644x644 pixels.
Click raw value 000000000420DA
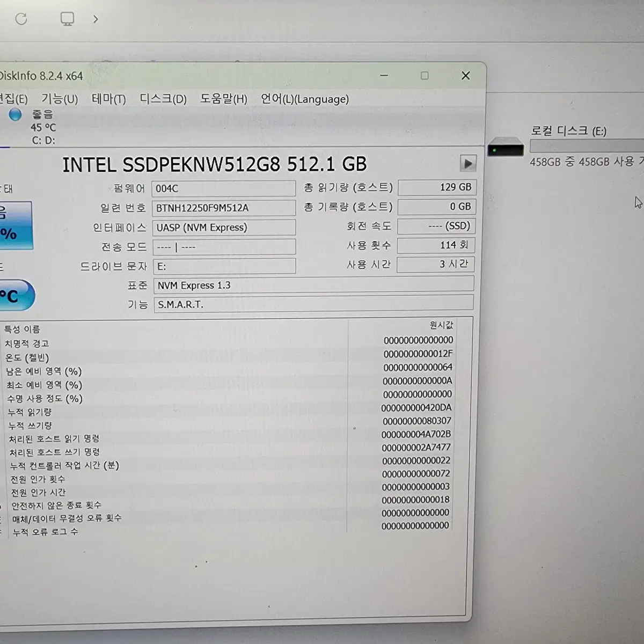point(416,408)
